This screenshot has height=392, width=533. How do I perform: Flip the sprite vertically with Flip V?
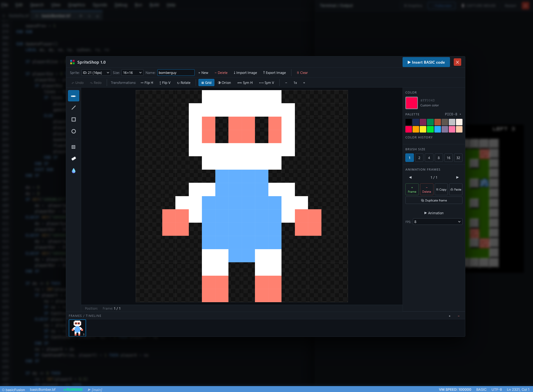click(165, 83)
